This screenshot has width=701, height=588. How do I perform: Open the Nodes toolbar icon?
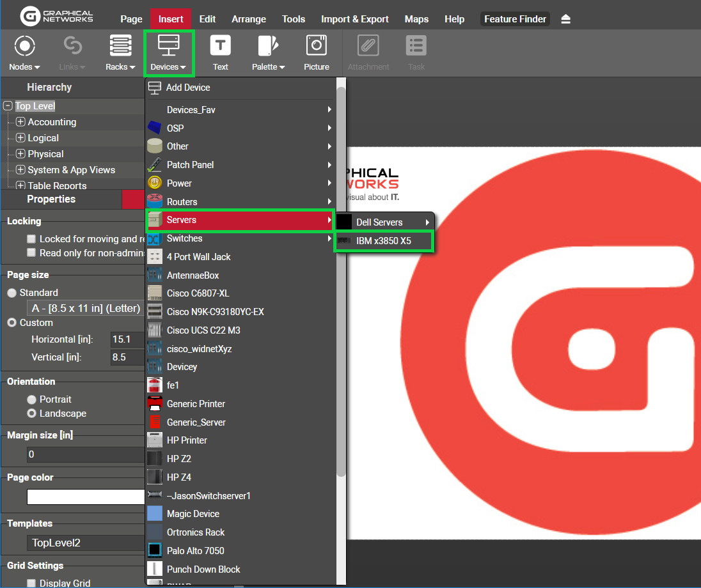24,47
